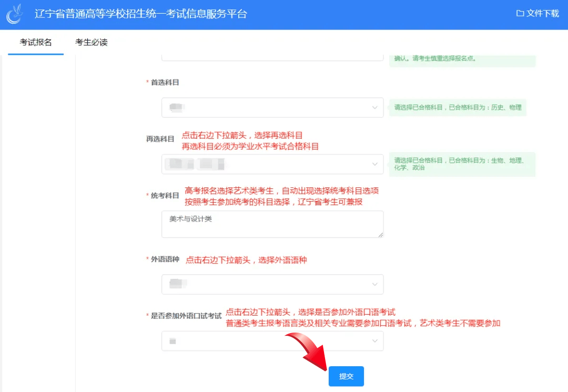The width and height of the screenshot is (568, 392).
Task: Open the 外语语种 dropdown arrow
Action: click(x=374, y=284)
